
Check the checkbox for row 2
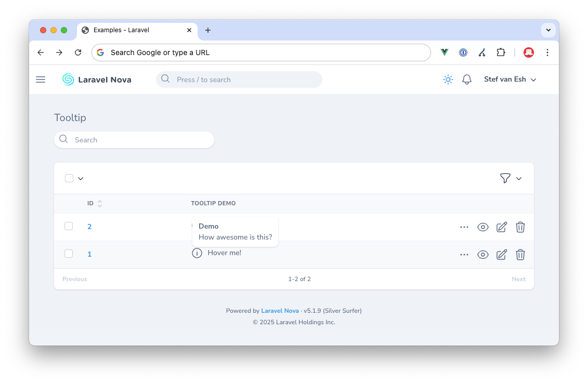click(x=69, y=226)
